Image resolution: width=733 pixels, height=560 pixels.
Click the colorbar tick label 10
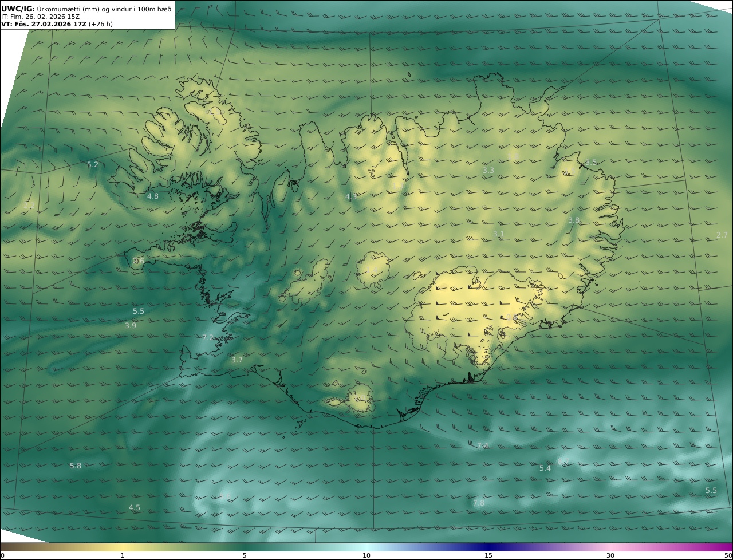click(366, 555)
